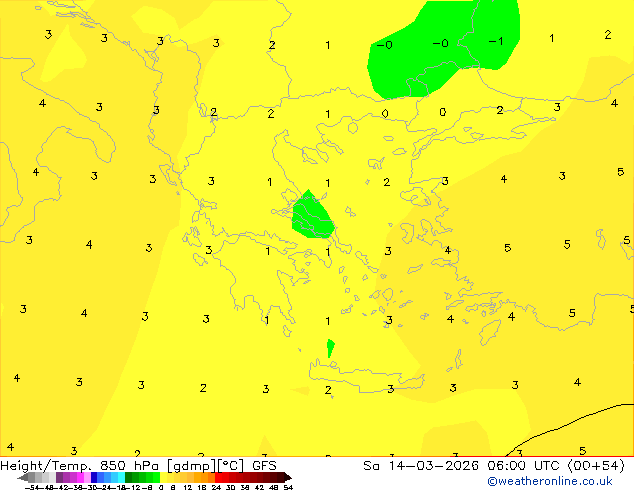Pick the cyan swatch in the color scale

(121, 477)
